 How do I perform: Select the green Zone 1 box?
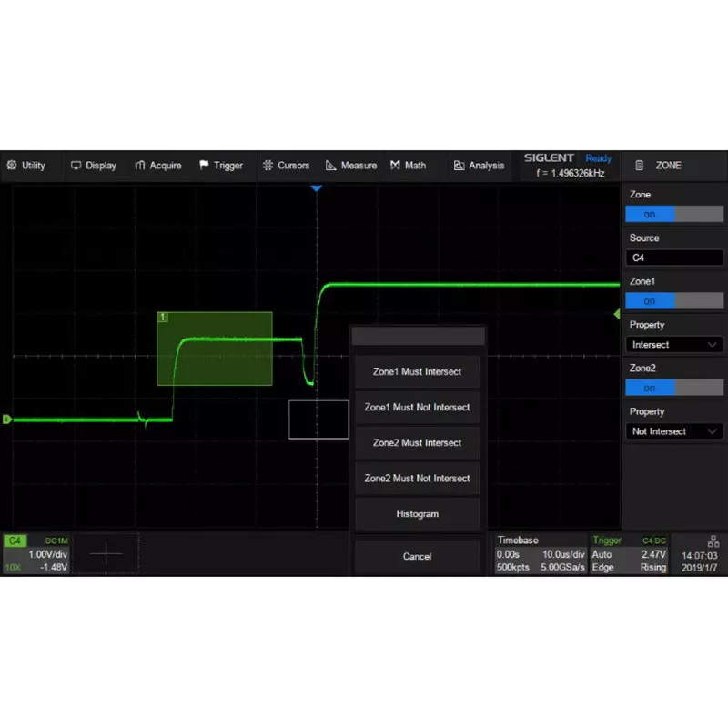(215, 349)
